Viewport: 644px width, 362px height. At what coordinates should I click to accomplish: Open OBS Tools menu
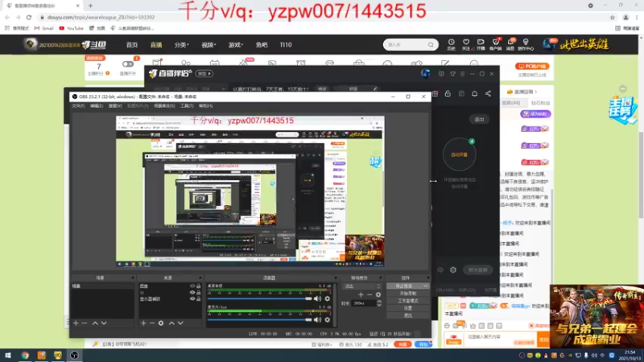(x=187, y=106)
